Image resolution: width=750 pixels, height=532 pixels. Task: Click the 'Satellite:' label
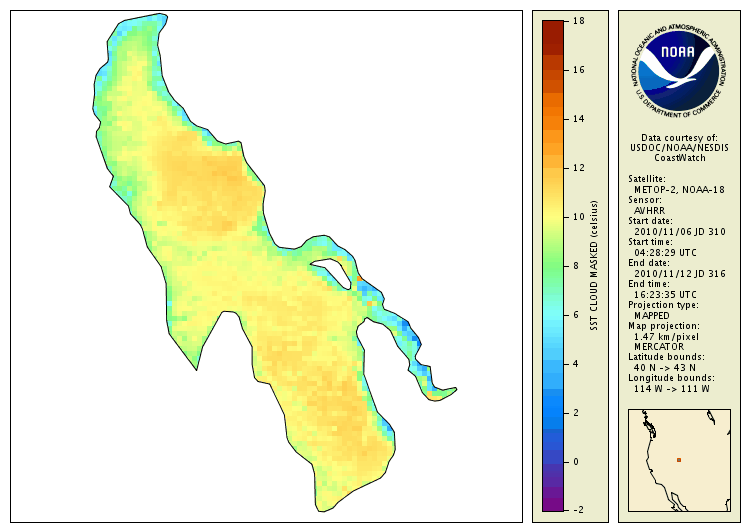pos(647,179)
